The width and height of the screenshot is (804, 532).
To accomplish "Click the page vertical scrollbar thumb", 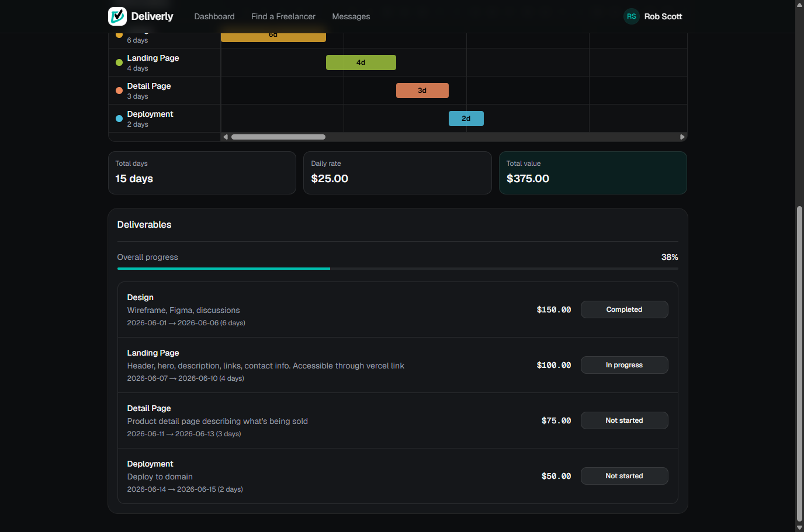I will 799,363.
